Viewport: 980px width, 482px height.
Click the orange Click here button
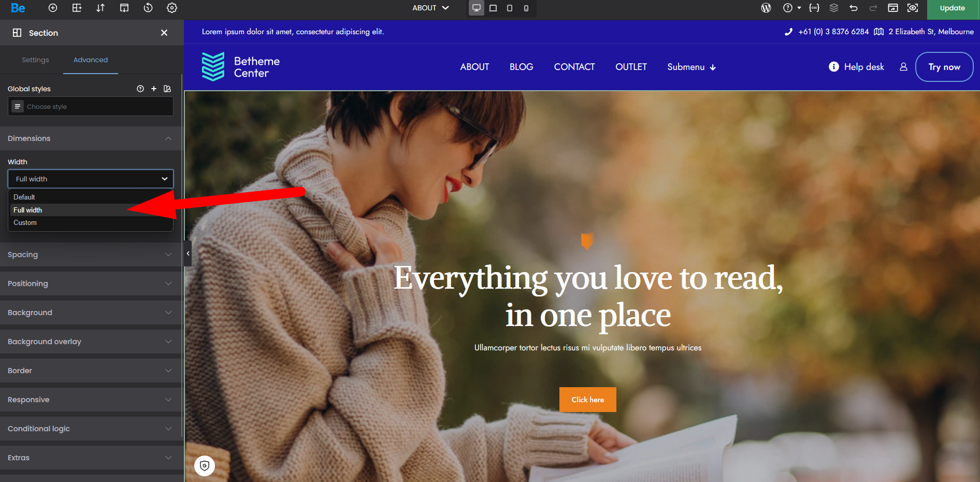point(588,400)
